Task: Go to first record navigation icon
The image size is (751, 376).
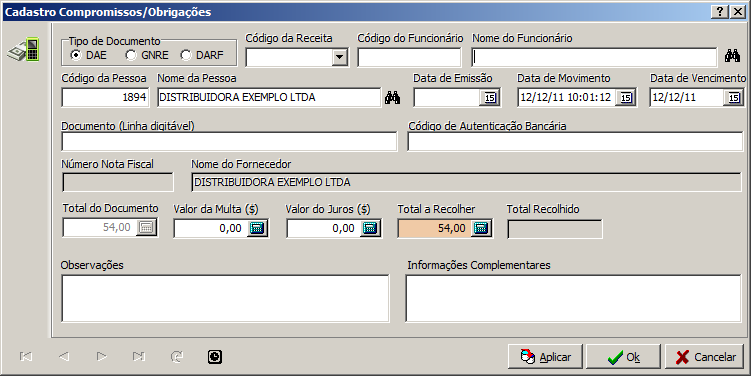Action: [x=26, y=356]
